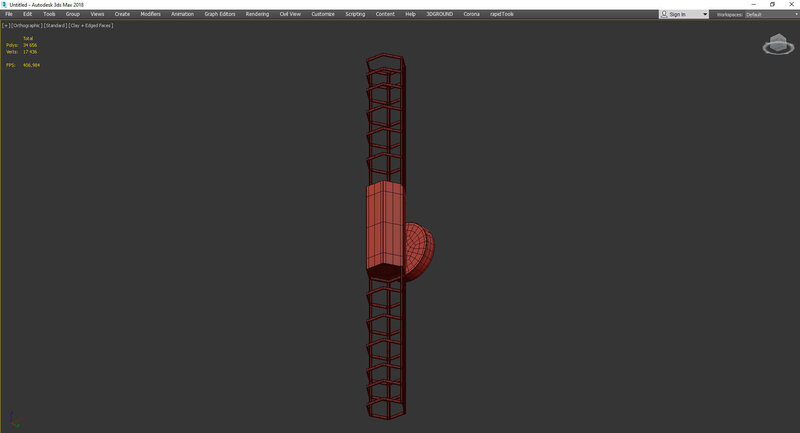Open the File menu
Viewport: 800px width, 433px height.
coord(9,14)
